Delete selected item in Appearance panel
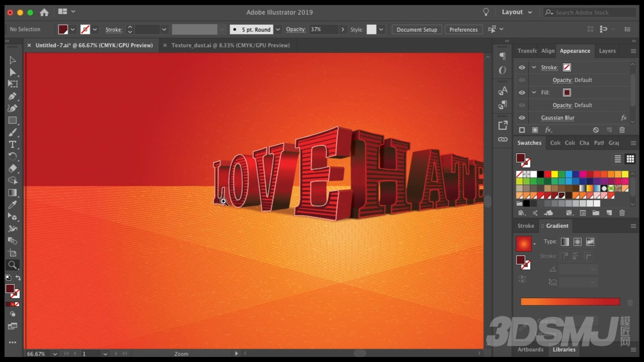The height and width of the screenshot is (362, 644). click(622, 130)
